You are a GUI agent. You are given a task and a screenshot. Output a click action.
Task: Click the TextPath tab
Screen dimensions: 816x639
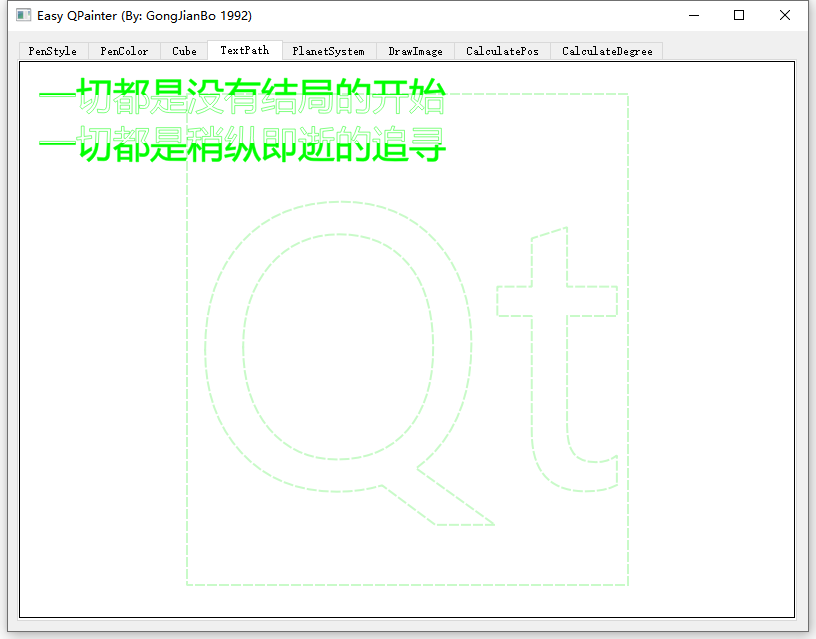pos(245,50)
